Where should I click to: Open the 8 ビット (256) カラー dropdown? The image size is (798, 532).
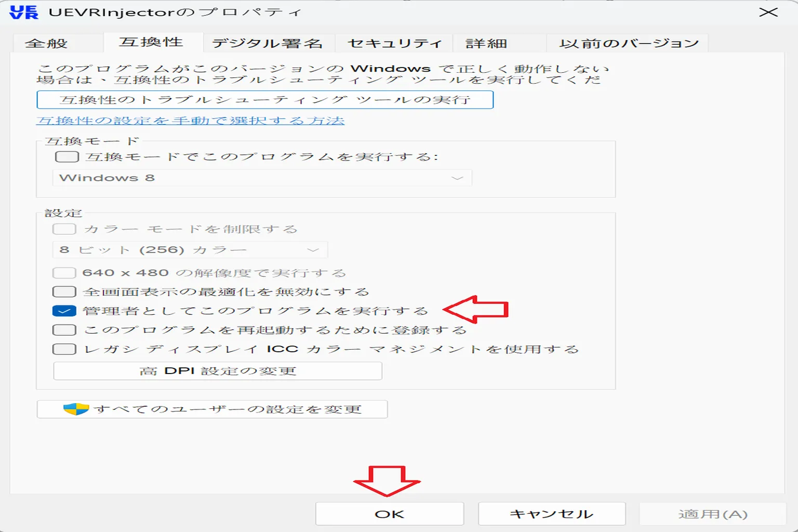(x=190, y=250)
